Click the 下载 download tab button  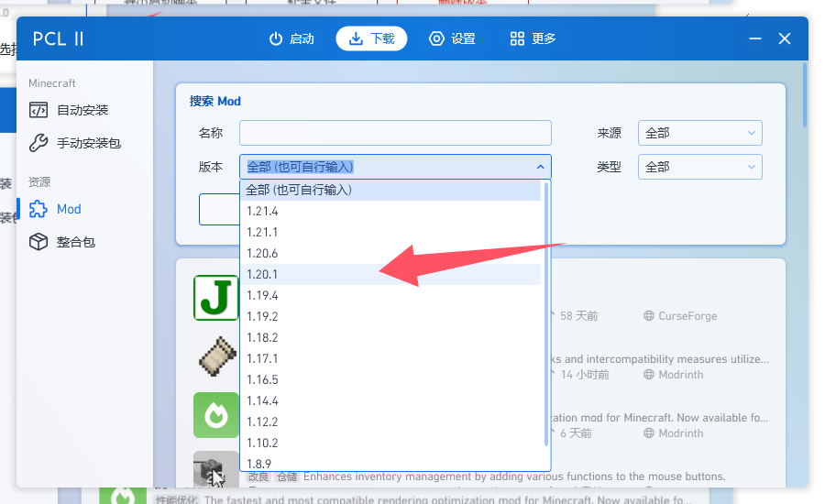pyautogui.click(x=372, y=38)
